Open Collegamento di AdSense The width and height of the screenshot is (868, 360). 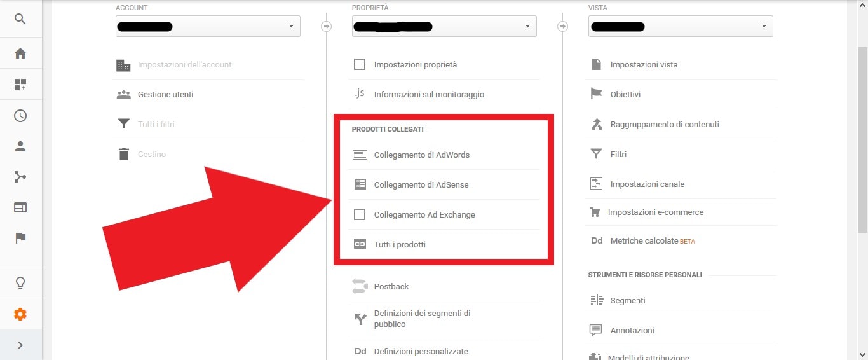[421, 184]
